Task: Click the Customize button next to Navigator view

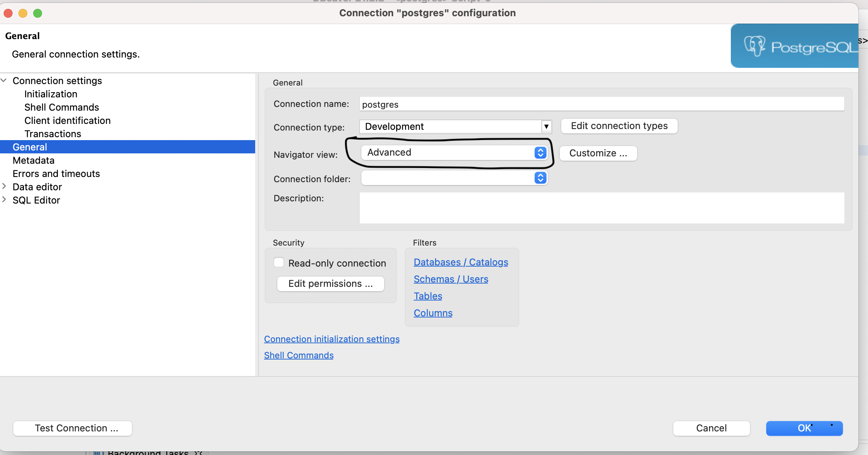Action: [598, 153]
